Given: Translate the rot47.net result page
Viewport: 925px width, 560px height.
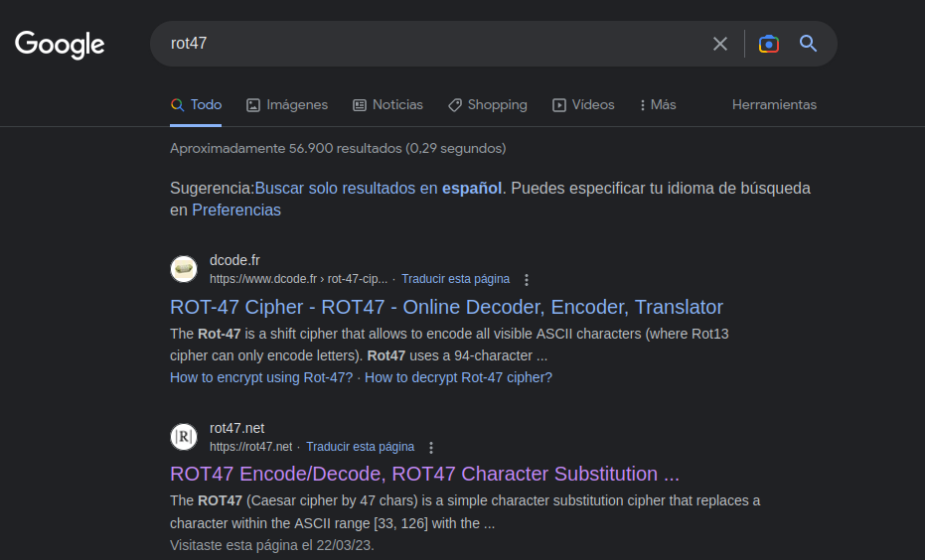Looking at the screenshot, I should tap(360, 447).
